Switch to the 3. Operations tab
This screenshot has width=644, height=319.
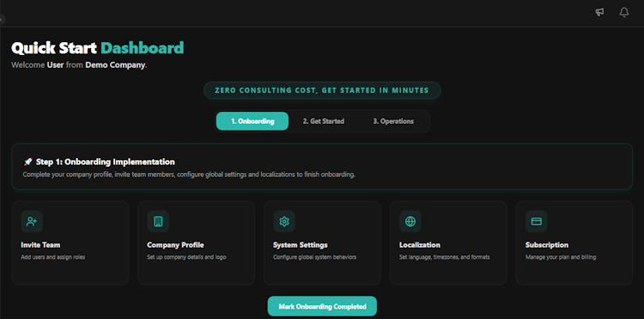(393, 121)
